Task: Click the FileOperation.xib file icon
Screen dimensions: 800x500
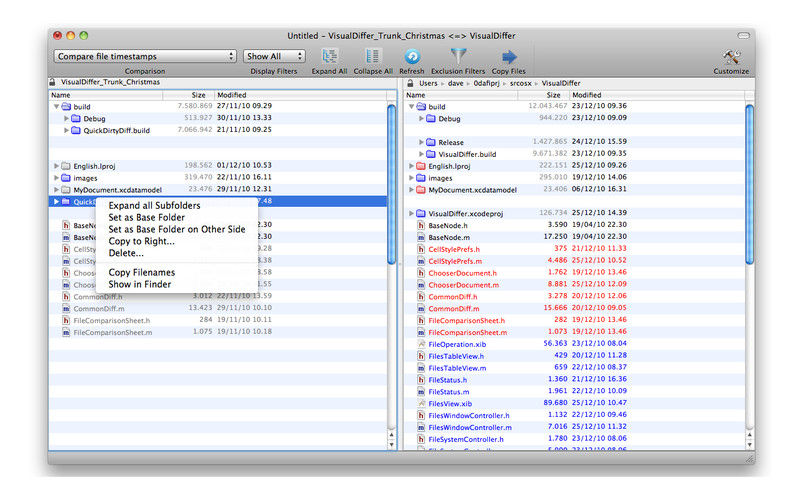Action: coord(421,344)
